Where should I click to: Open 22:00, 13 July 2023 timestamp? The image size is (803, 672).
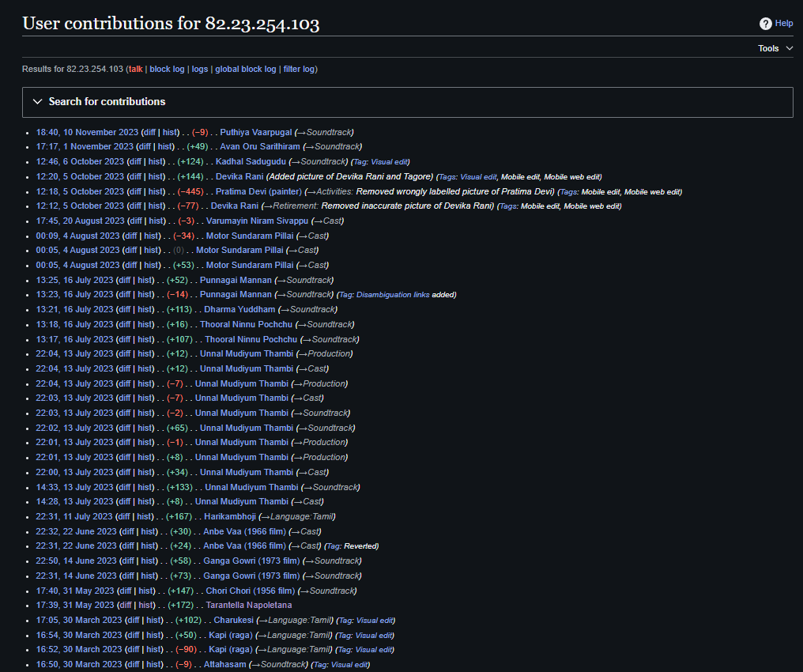pos(74,472)
